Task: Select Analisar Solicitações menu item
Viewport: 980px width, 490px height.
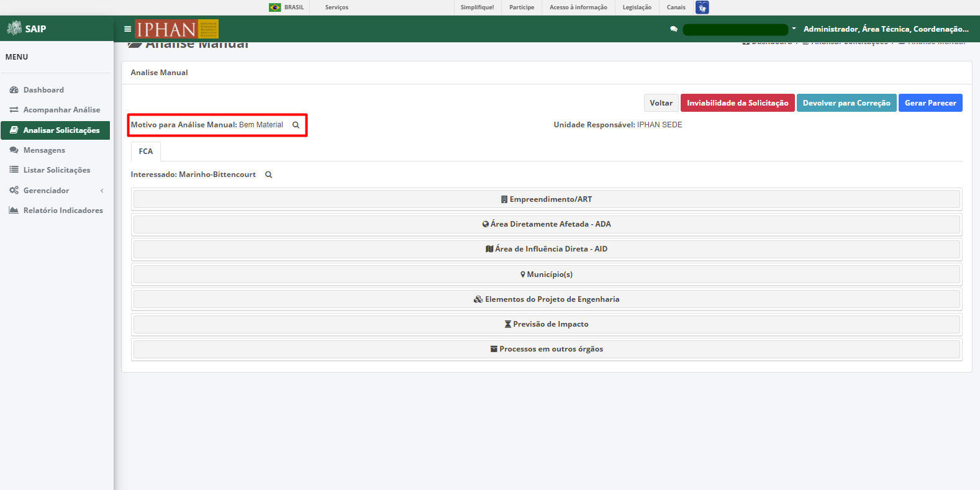Action: coord(55,130)
